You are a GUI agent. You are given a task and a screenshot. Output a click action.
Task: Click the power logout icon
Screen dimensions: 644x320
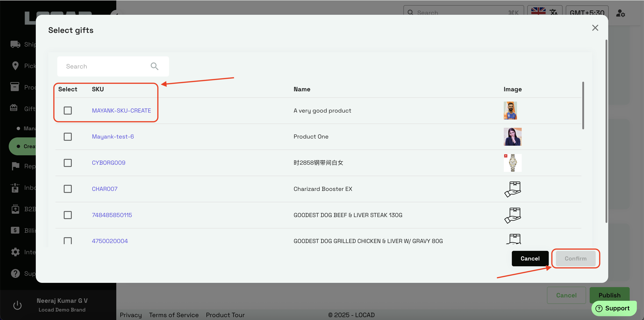[17, 305]
